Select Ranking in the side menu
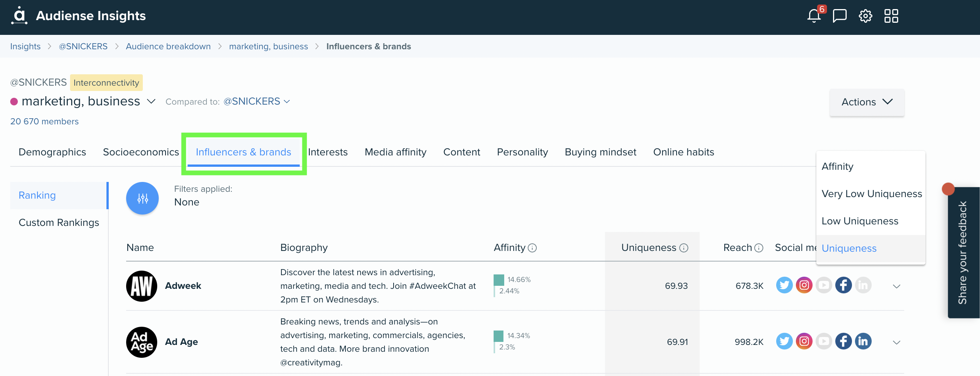This screenshot has width=980, height=376. [59, 196]
